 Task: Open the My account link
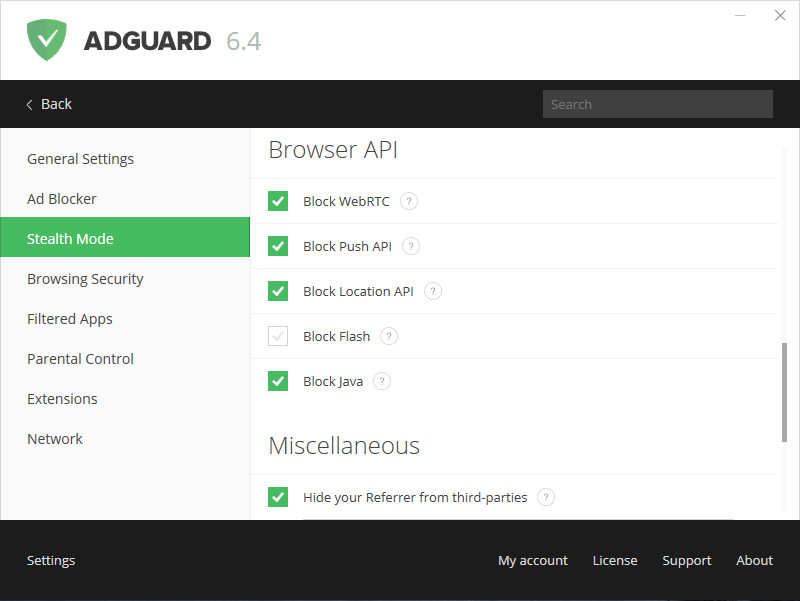coord(533,560)
